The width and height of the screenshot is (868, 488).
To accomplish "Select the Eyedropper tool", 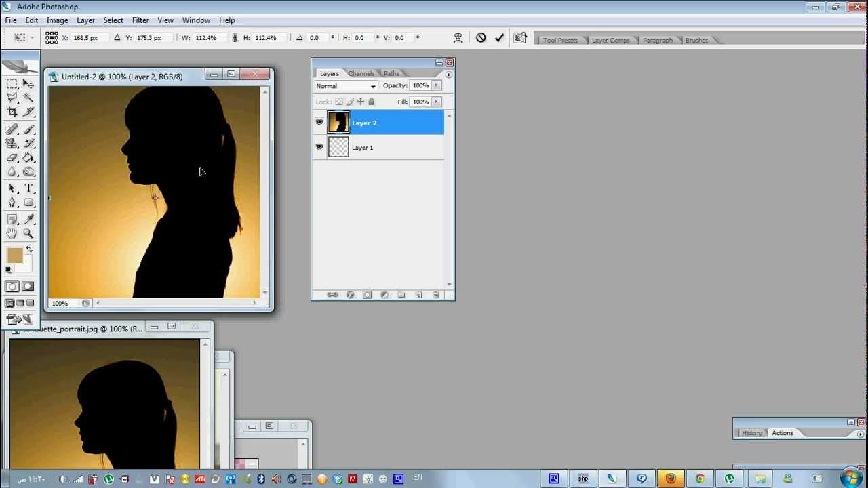I will click(x=29, y=219).
